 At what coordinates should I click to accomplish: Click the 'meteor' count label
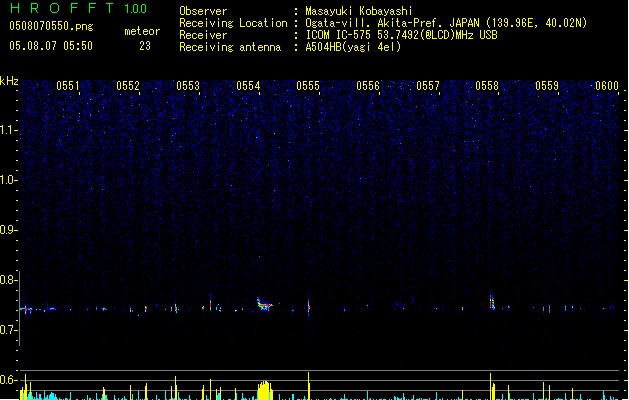click(x=142, y=31)
